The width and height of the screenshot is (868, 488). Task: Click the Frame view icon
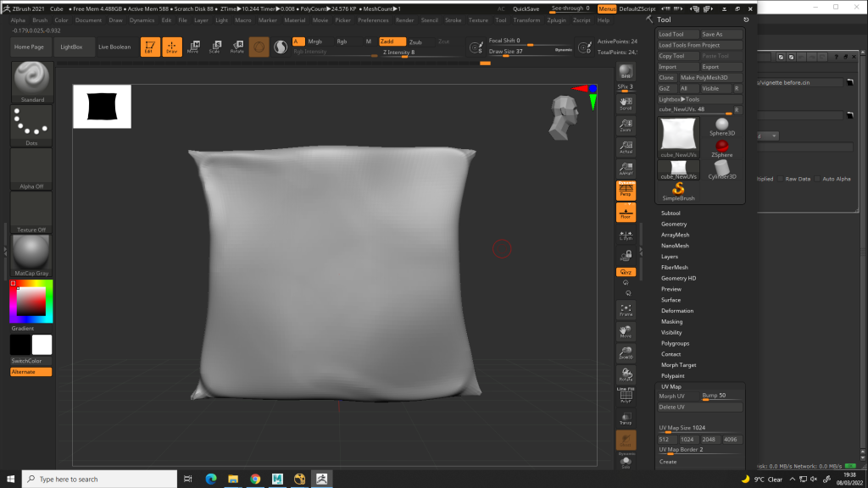626,310
